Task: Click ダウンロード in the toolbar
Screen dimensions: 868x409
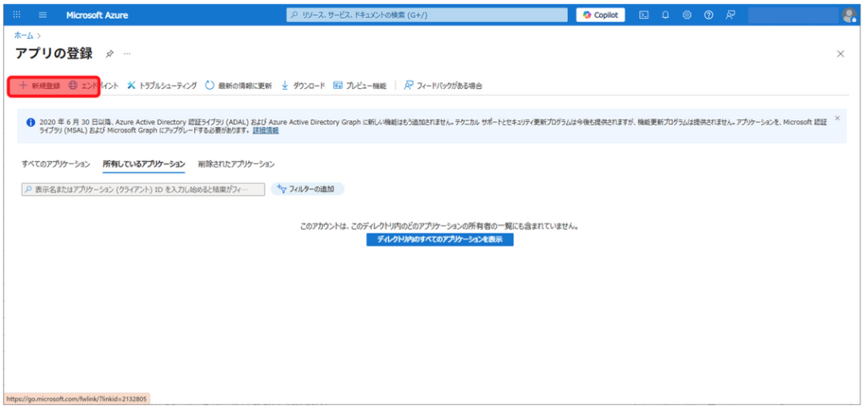Action: click(303, 86)
